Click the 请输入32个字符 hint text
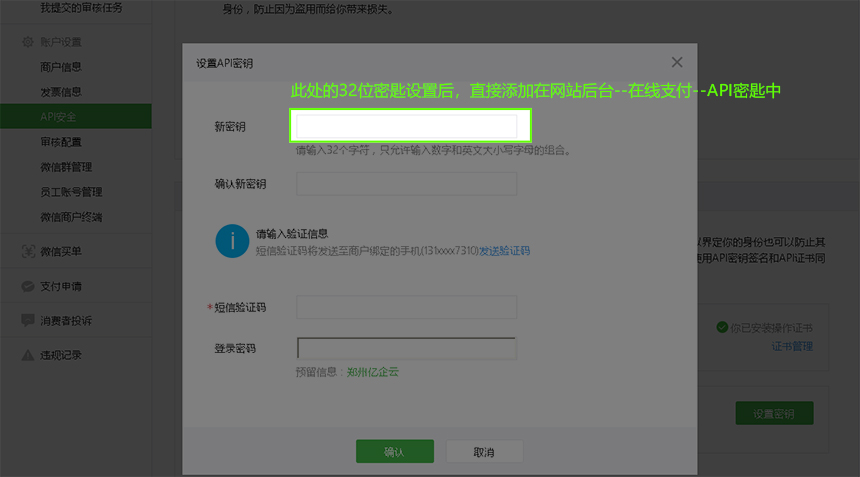Screen dimensions: 860x477 [x=434, y=150]
